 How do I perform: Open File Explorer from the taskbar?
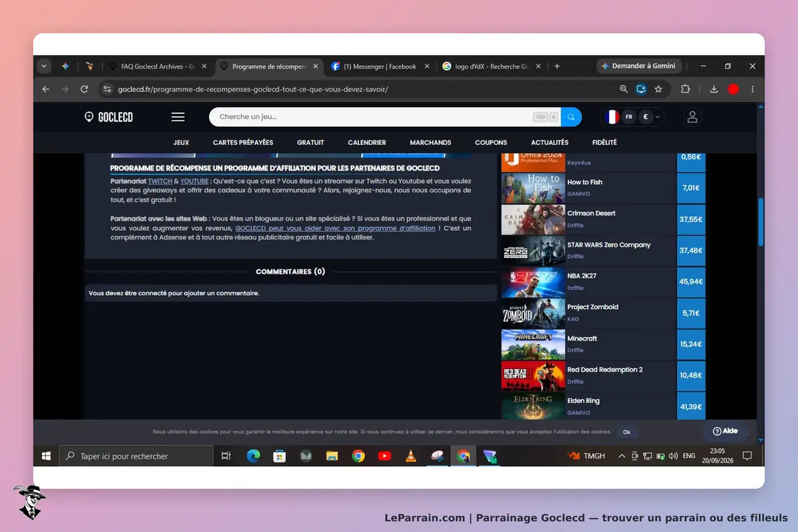coord(332,456)
